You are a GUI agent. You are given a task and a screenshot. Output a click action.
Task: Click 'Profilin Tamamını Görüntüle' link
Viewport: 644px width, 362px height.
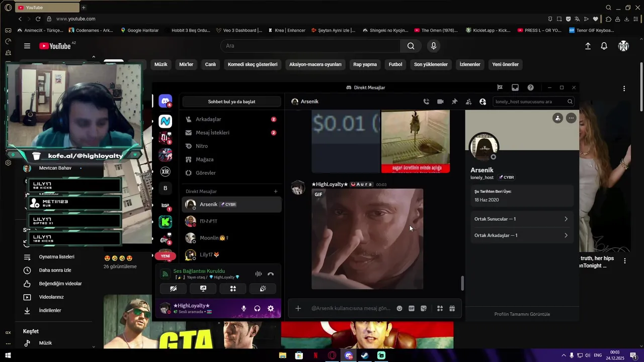(x=522, y=314)
